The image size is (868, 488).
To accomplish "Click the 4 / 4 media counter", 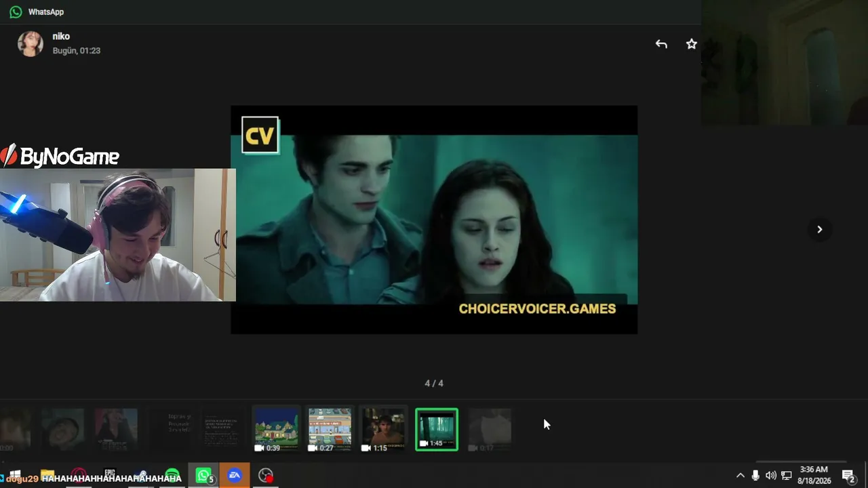I will coord(434,384).
